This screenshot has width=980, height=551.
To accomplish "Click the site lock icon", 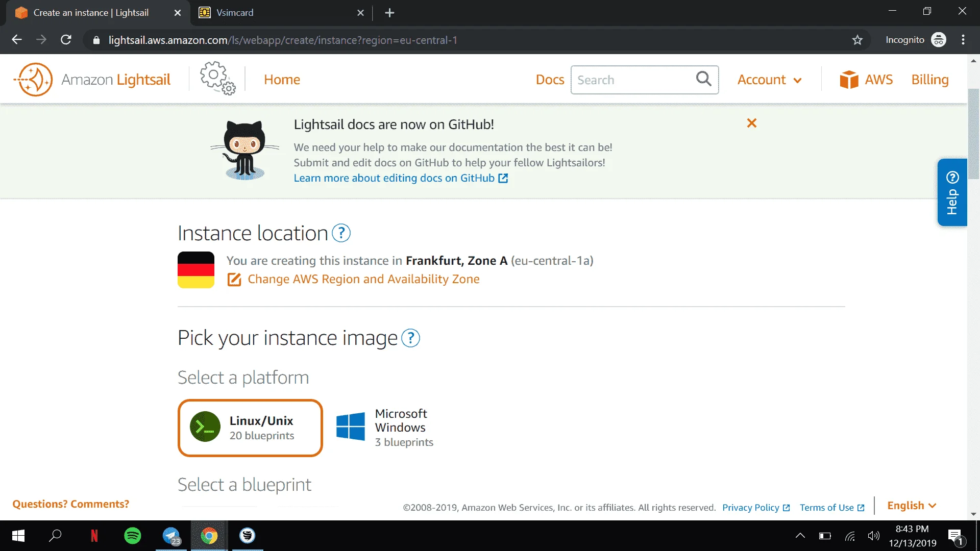I will [x=96, y=40].
